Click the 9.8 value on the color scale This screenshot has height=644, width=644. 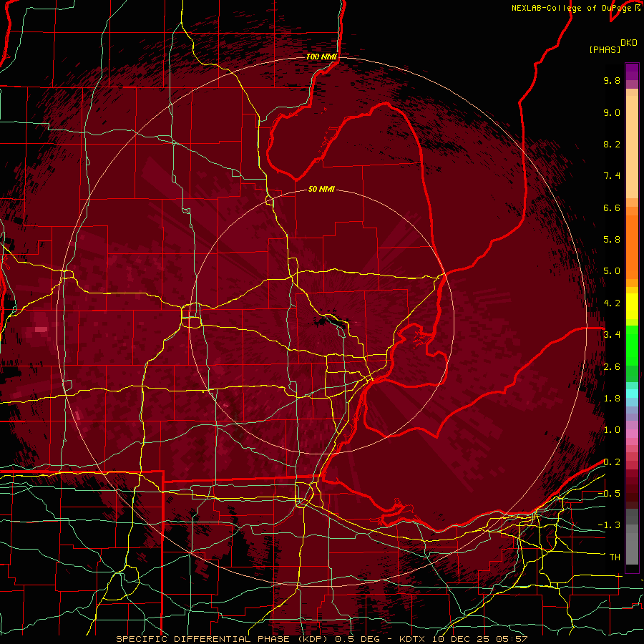pyautogui.click(x=612, y=80)
